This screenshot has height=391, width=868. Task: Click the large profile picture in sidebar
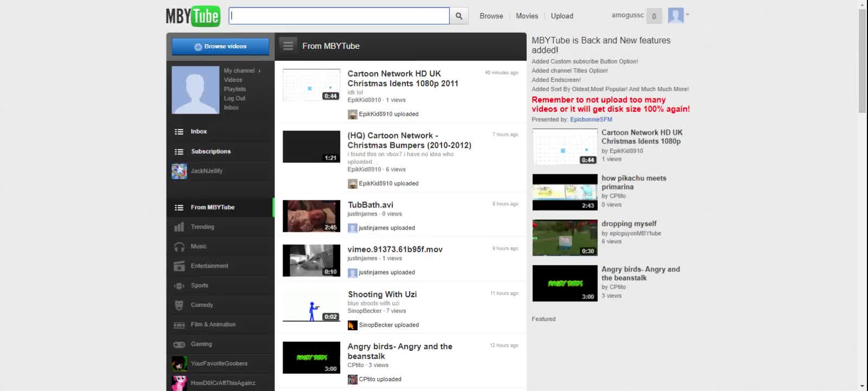195,90
